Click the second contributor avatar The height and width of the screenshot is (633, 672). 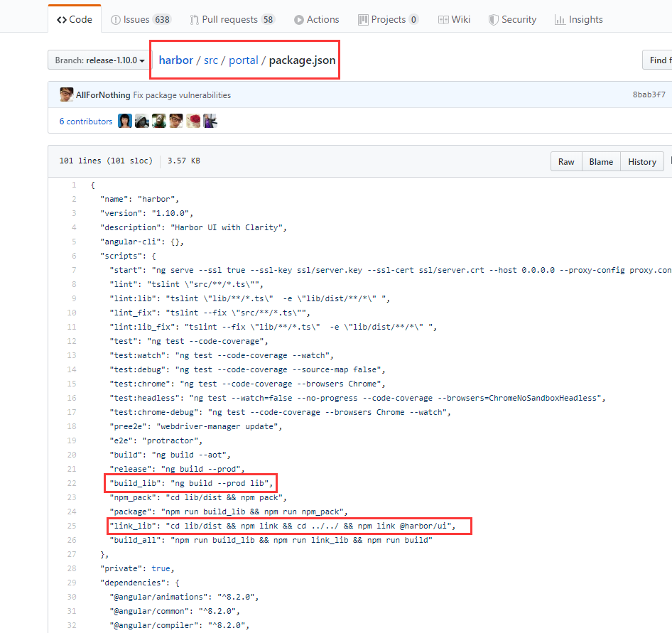142,121
